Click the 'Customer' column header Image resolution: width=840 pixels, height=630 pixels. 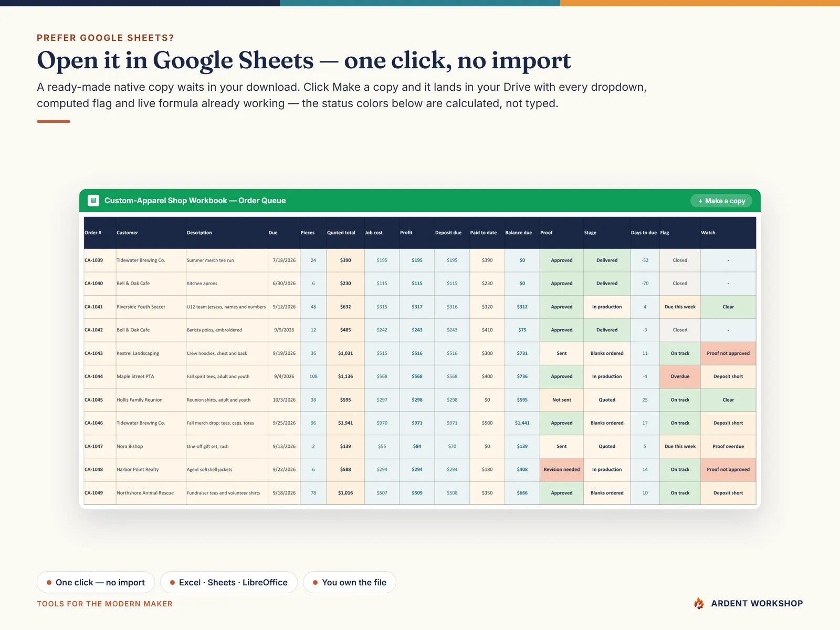pos(151,233)
